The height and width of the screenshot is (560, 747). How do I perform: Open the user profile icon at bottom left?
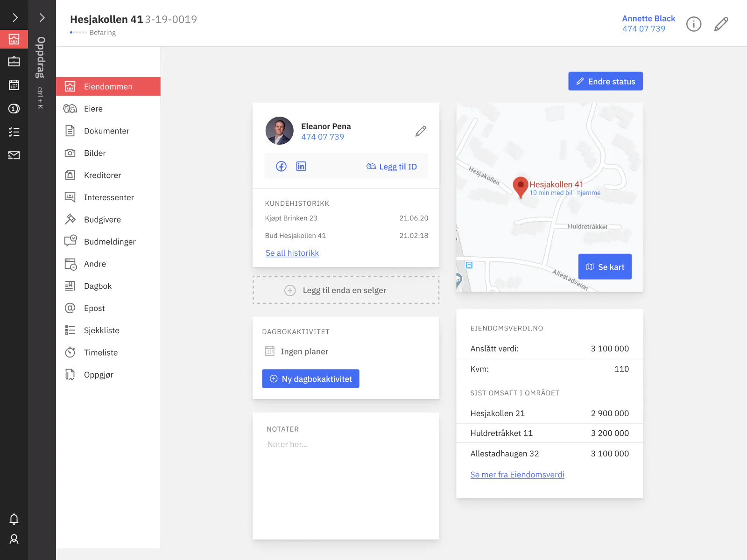(x=14, y=539)
